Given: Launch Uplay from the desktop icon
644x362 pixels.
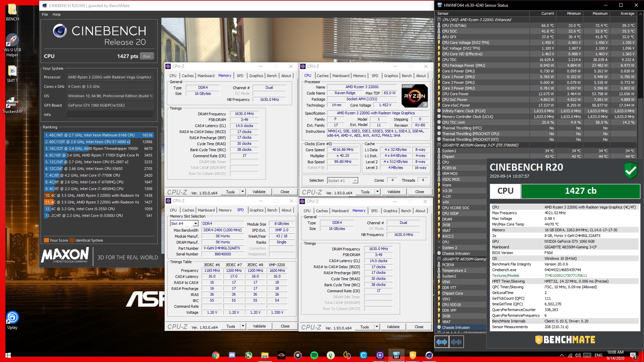Looking at the screenshot, I should click(12, 320).
